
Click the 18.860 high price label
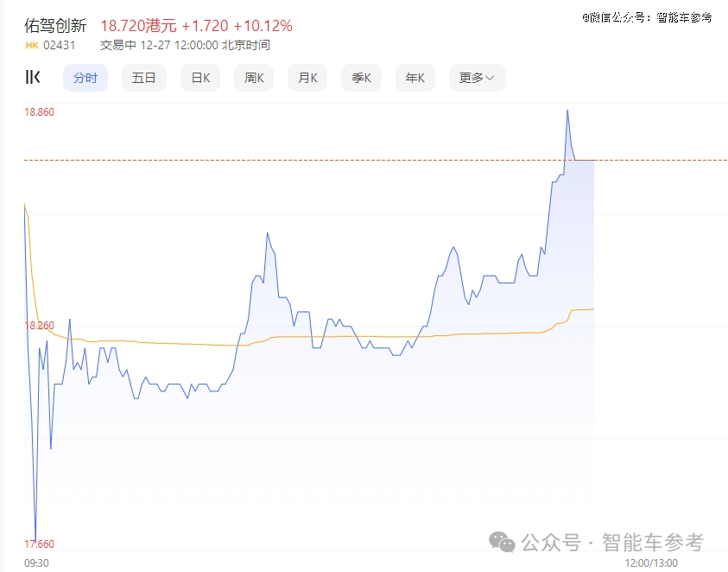[x=40, y=112]
